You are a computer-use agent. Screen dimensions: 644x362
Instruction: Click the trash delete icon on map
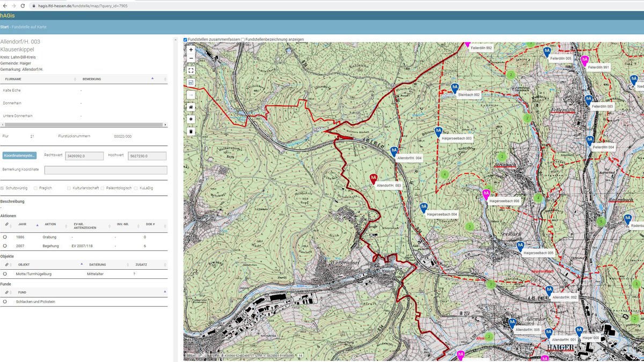pyautogui.click(x=191, y=131)
